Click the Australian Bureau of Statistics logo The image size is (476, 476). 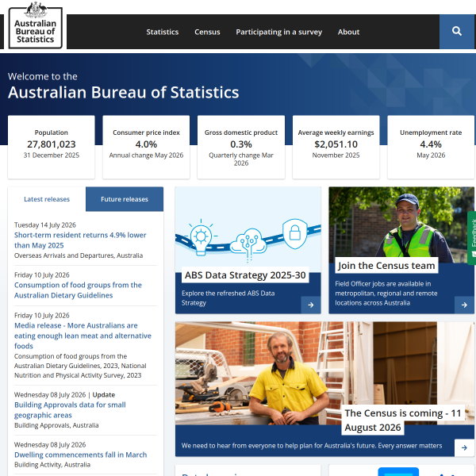[35, 25]
